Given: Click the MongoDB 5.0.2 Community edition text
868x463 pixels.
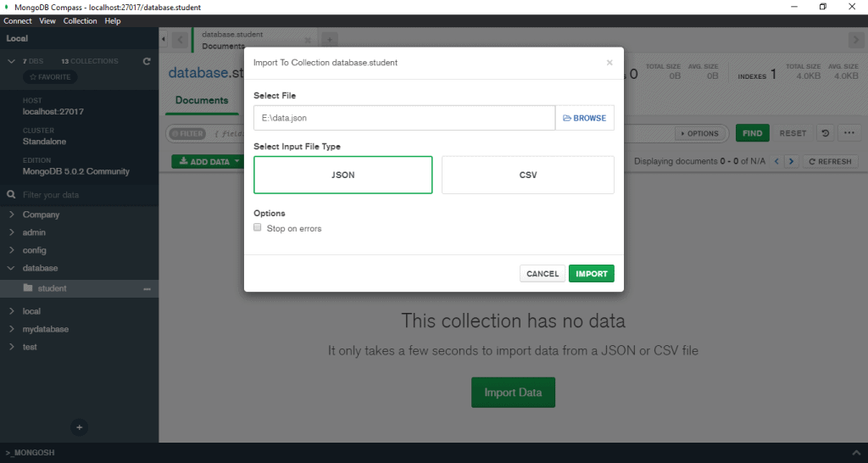Looking at the screenshot, I should point(75,171).
